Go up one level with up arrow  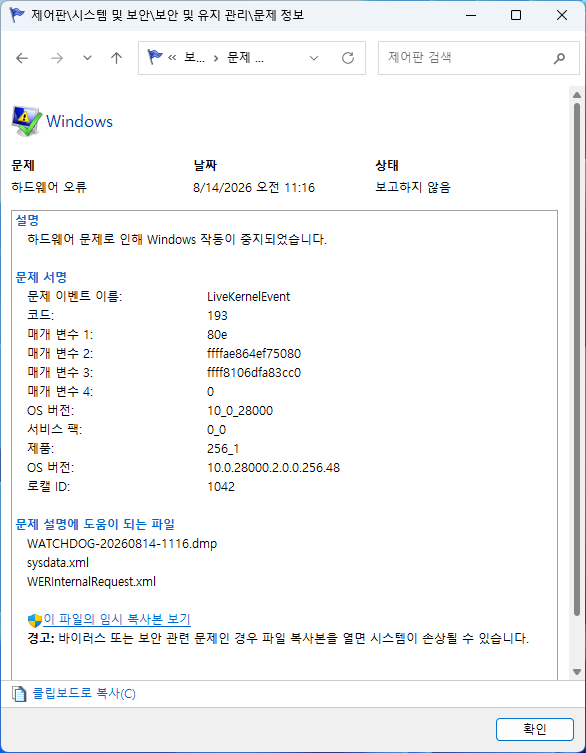tap(116, 58)
